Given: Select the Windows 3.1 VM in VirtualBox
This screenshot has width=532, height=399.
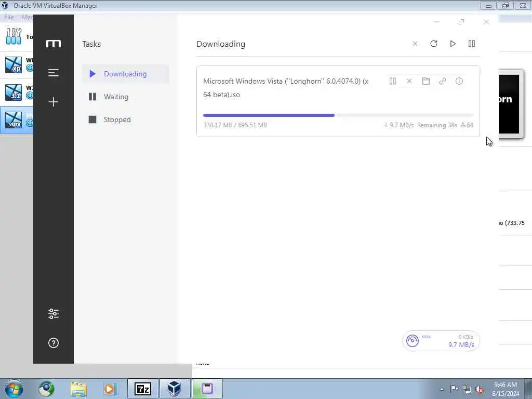Looking at the screenshot, I should point(17,92).
